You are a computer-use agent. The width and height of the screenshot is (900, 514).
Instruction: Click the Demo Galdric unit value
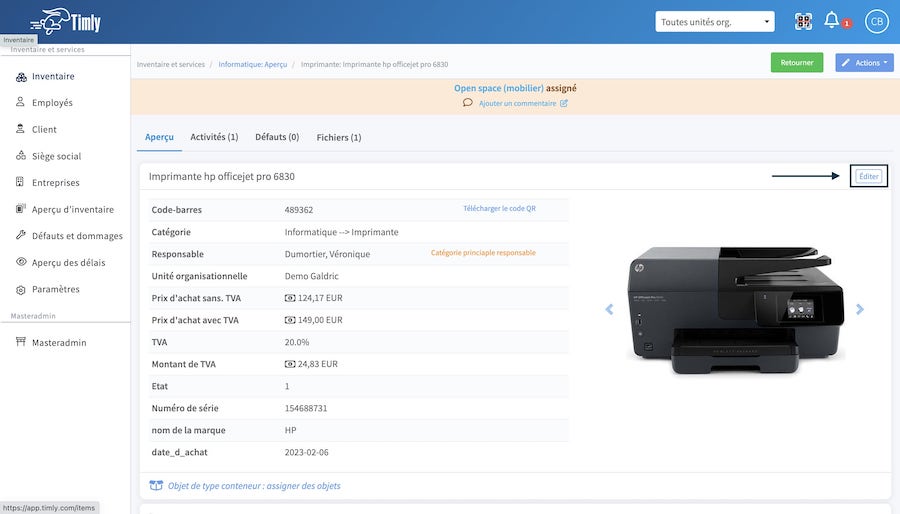[312, 276]
